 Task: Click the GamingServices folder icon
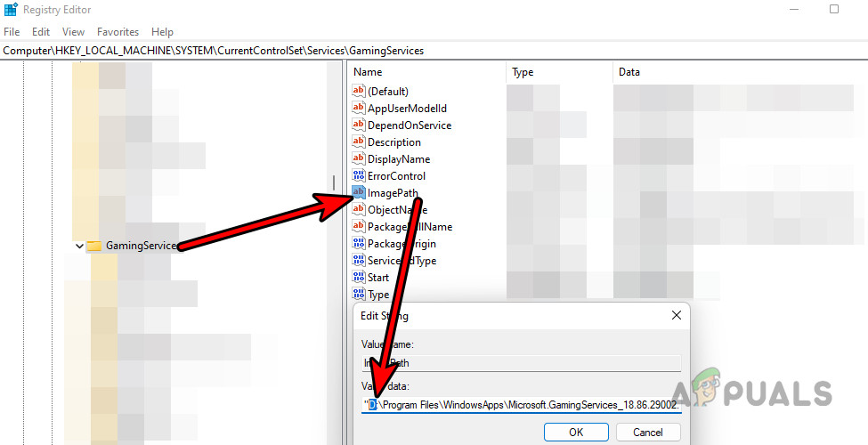click(94, 246)
